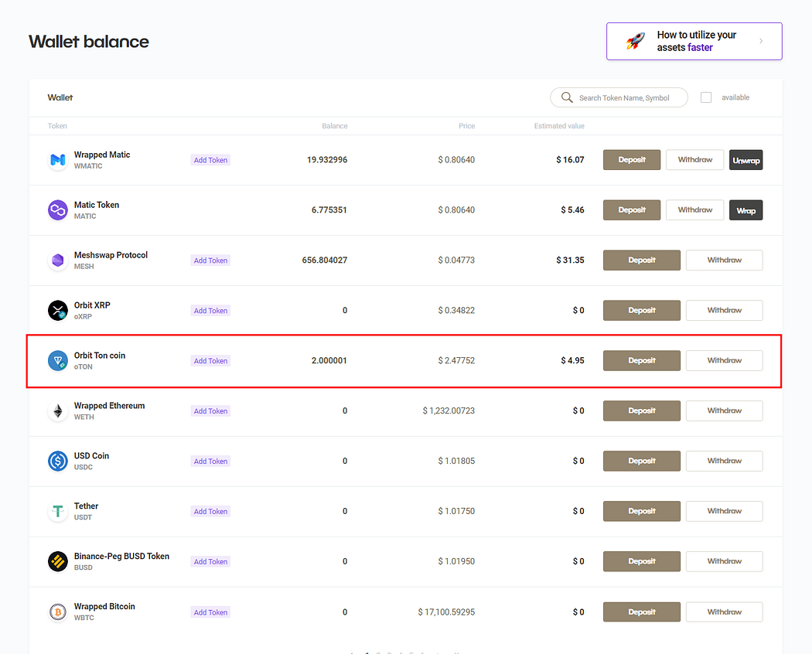Deposit Wrapped Ethereum
Screen dimensions: 812x654
pos(642,411)
